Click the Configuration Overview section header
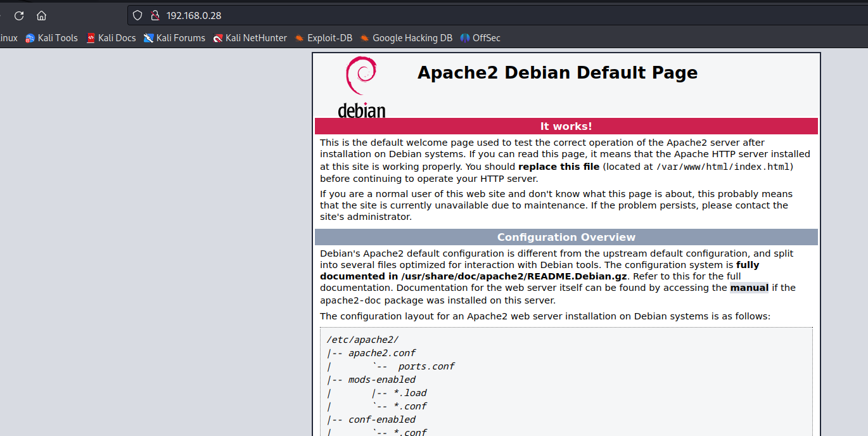 pos(566,237)
